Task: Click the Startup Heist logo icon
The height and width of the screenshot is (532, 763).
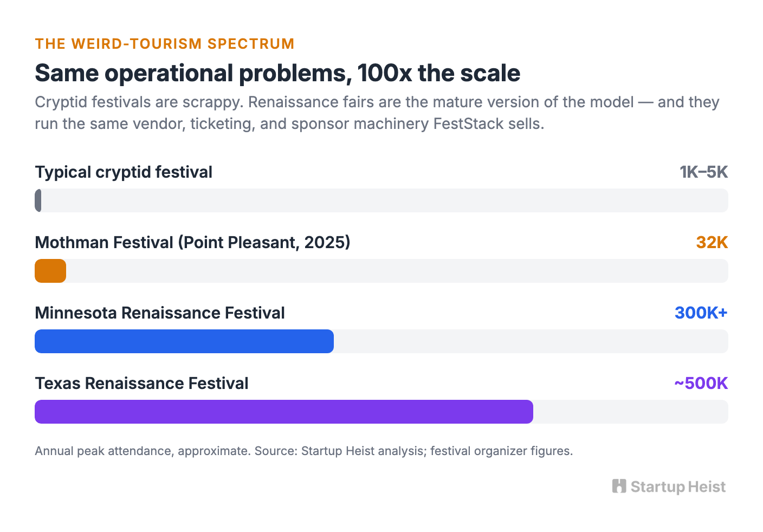Action: (619, 486)
